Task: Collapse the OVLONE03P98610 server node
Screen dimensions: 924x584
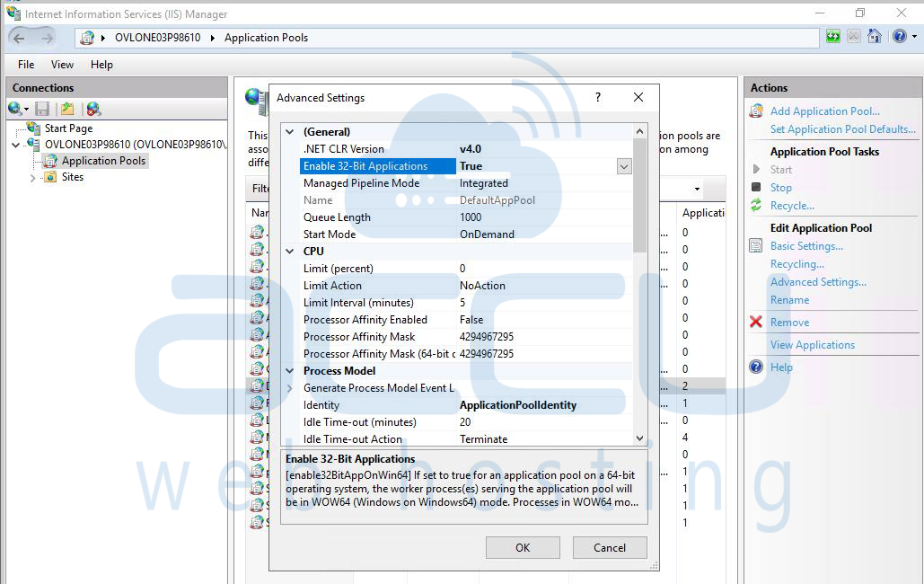Action: pyautogui.click(x=16, y=145)
